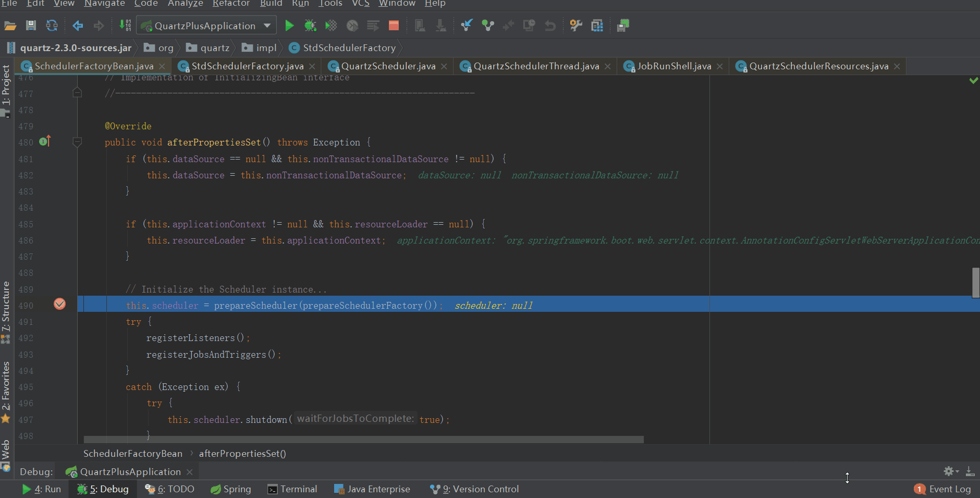
Task: Open Project Structure icon
Action: click(x=597, y=26)
